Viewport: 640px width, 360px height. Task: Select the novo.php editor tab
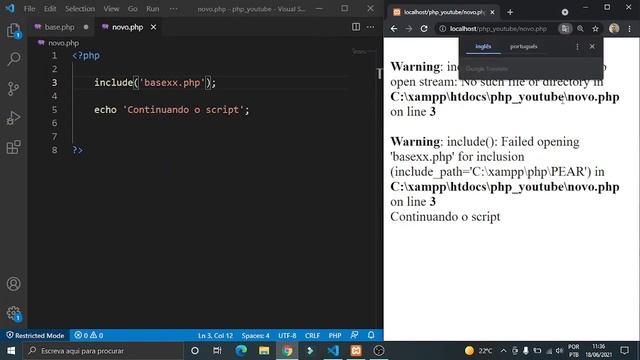tap(127, 27)
